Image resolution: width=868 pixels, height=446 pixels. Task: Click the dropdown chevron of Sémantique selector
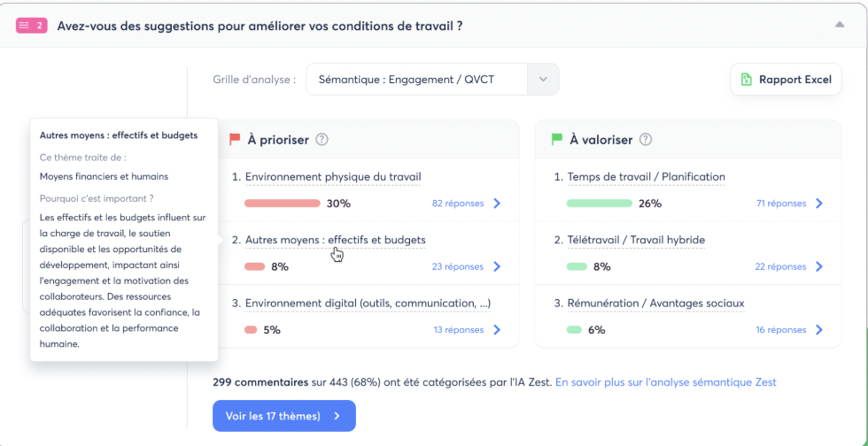point(543,80)
